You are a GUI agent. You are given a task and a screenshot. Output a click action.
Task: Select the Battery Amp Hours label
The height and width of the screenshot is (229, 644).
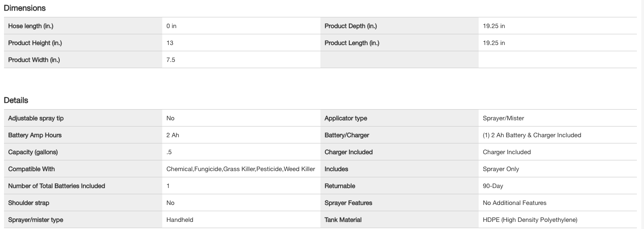click(x=35, y=135)
